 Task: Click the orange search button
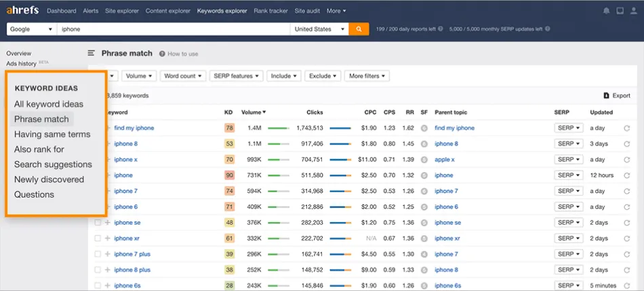tap(359, 29)
